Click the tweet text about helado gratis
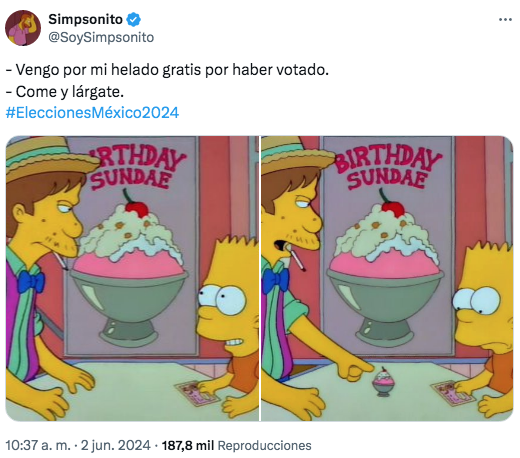520x458 pixels. coord(167,70)
